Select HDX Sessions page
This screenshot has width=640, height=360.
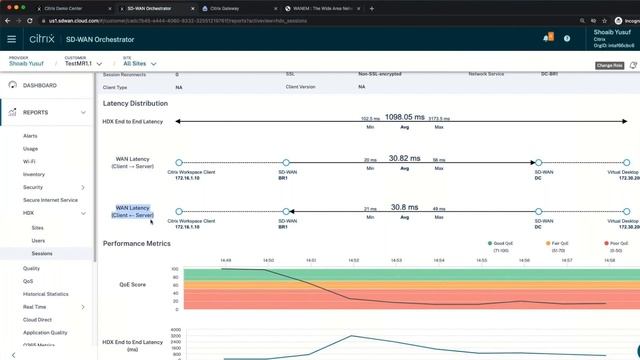pos(42,253)
